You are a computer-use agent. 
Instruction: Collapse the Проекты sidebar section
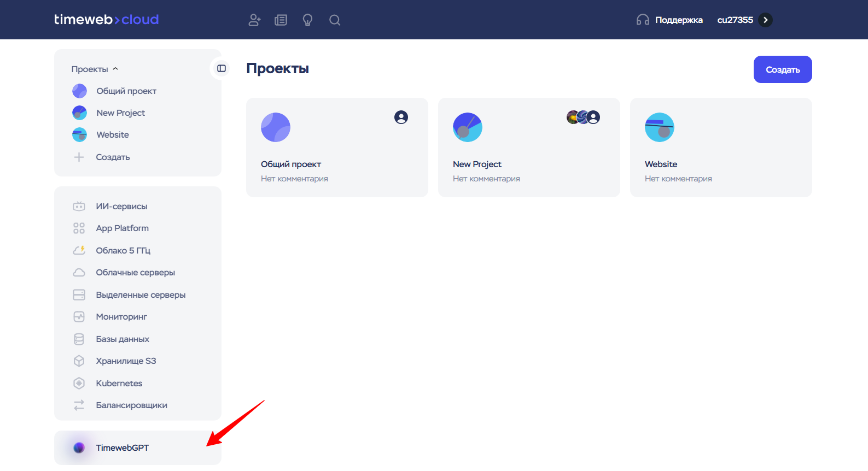[x=95, y=69]
